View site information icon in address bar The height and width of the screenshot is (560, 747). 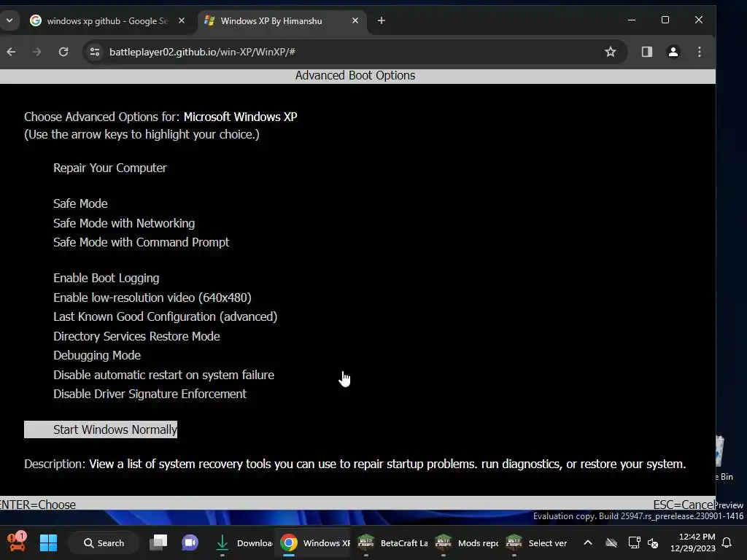point(95,52)
